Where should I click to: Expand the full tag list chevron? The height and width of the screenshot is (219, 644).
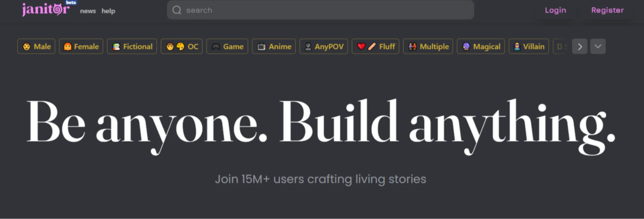point(598,46)
